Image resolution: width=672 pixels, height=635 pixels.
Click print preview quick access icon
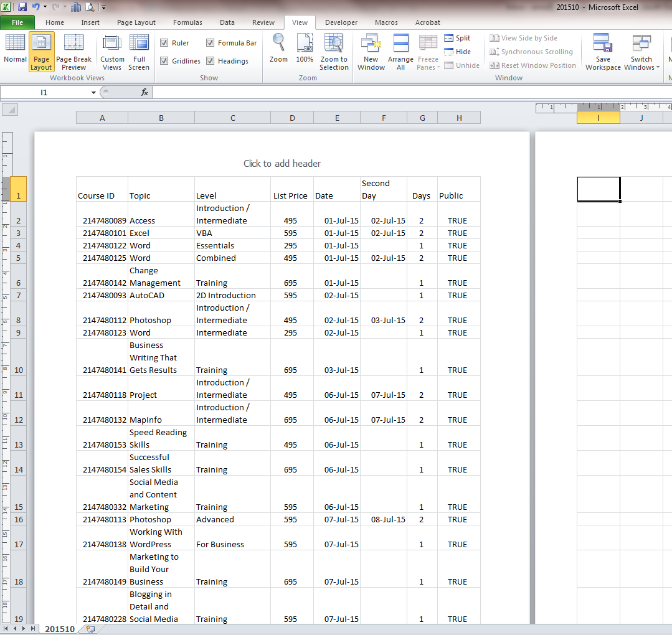tap(90, 7)
